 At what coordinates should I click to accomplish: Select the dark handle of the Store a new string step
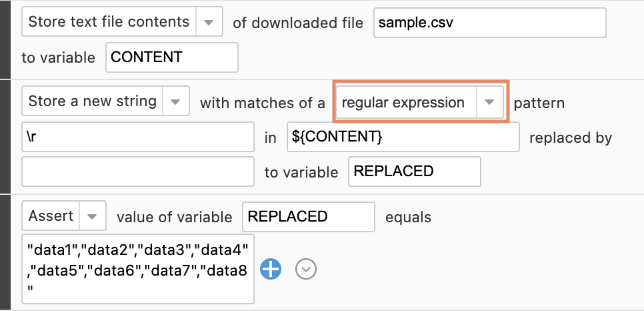5,137
